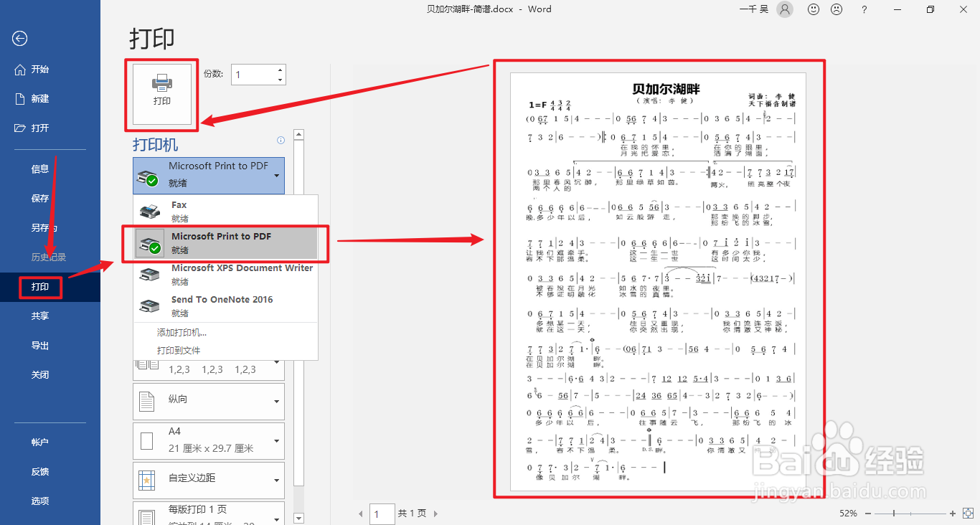Click the smiley face feedback icon

(814, 9)
